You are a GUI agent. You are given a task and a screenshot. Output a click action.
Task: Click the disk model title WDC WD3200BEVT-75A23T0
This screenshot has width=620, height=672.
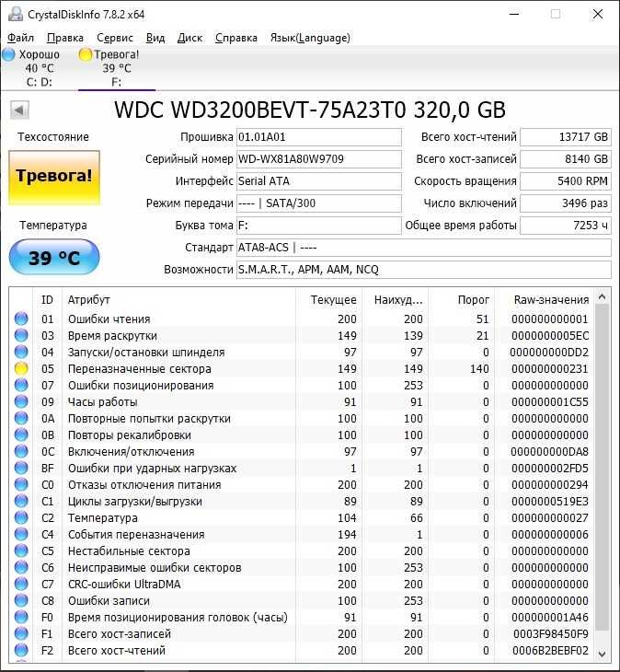[310, 110]
